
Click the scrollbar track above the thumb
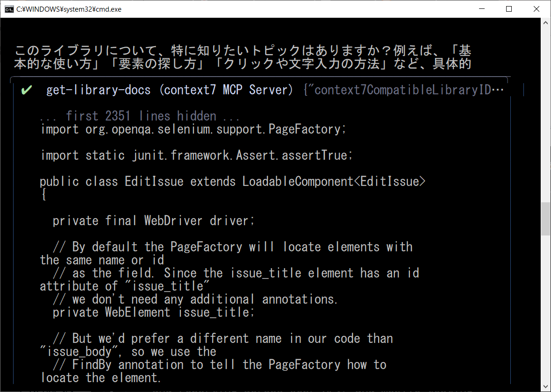546,117
